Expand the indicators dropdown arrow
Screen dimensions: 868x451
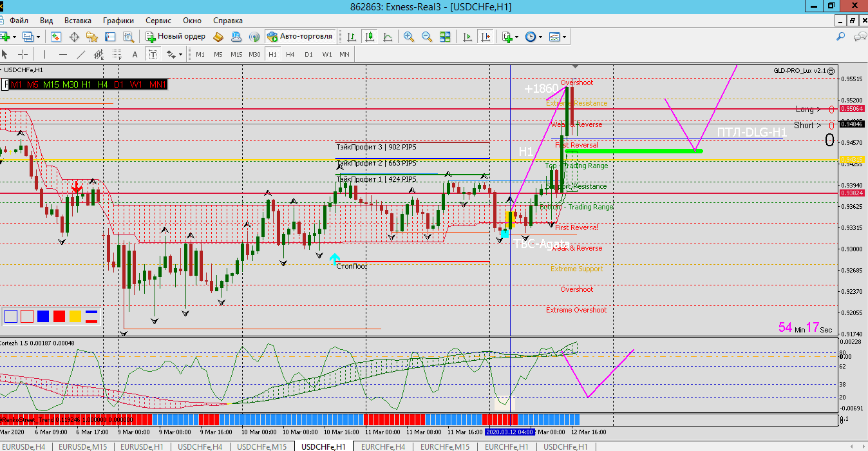tap(518, 37)
